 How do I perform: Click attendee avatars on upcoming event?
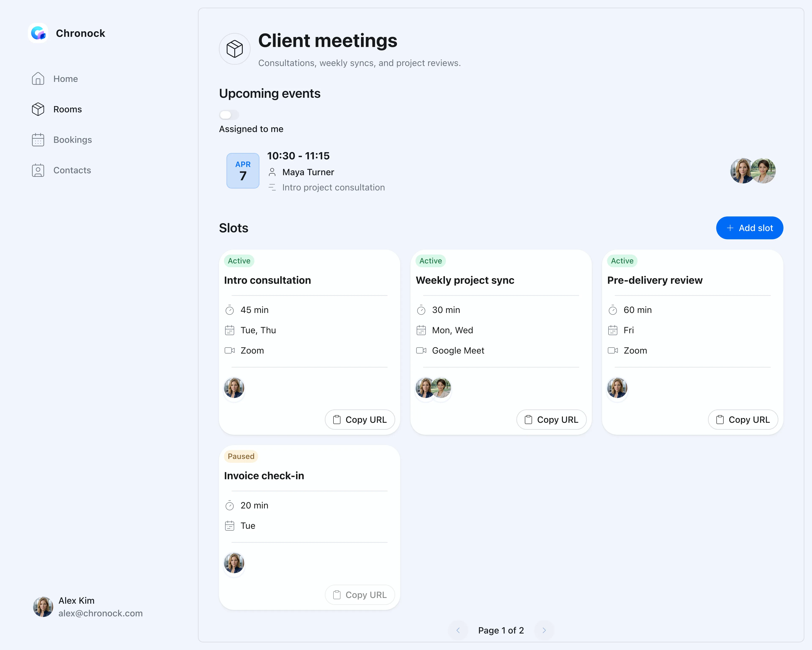pyautogui.click(x=753, y=171)
